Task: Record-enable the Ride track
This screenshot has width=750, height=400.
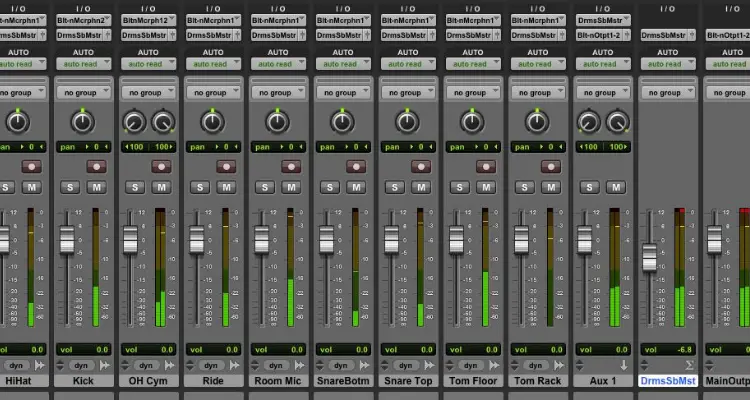Action: click(x=213, y=166)
